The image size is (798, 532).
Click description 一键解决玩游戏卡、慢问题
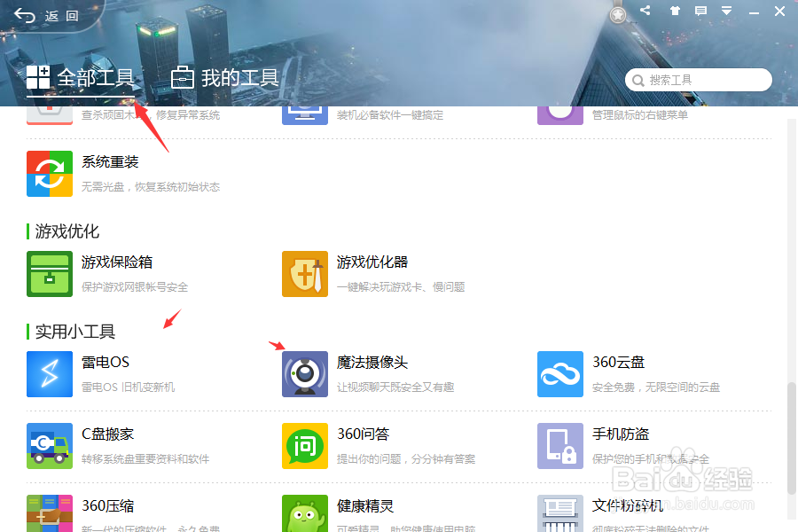401,287
